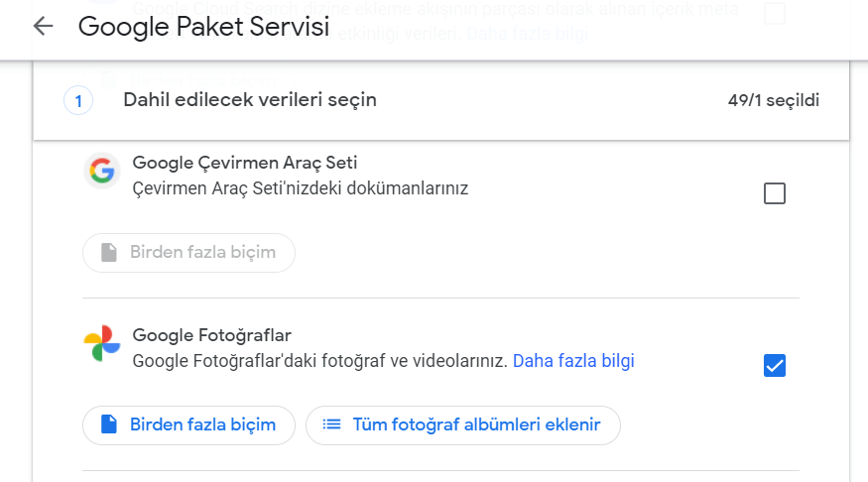Uncheck the Google Fotoğraflar checkbox

point(775,366)
